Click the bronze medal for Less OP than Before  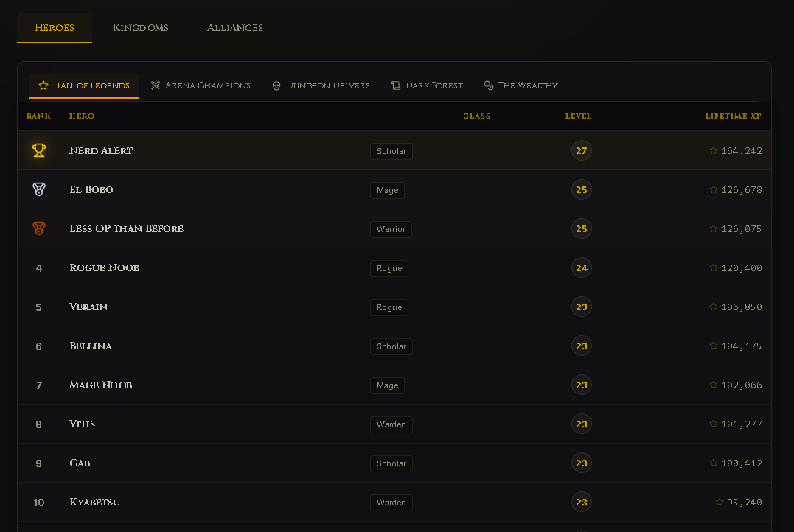pos(39,228)
